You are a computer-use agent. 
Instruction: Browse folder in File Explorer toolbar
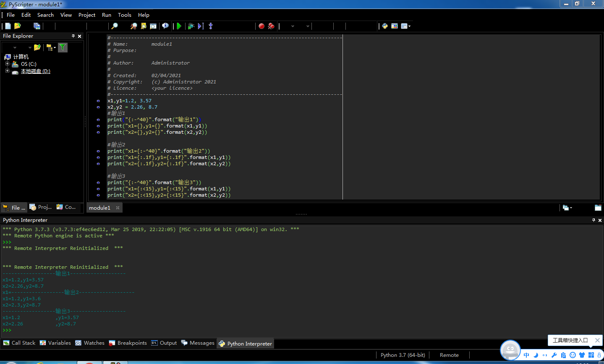point(37,47)
